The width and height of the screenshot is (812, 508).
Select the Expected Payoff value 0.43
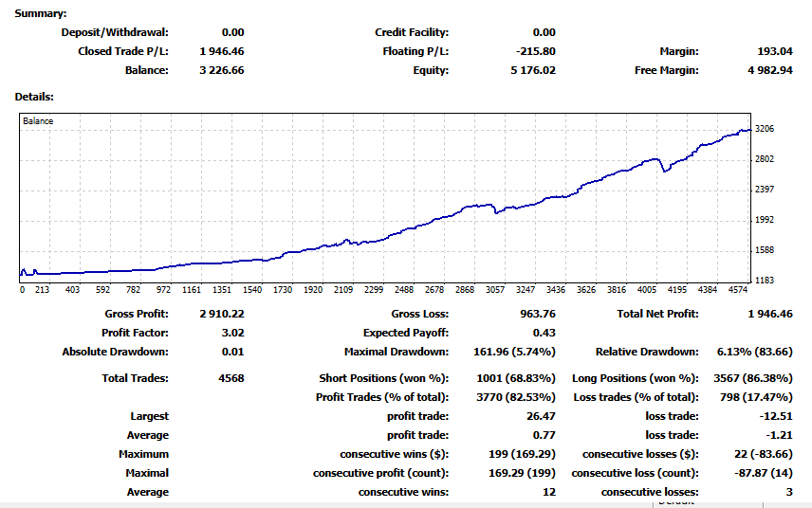[x=544, y=334]
